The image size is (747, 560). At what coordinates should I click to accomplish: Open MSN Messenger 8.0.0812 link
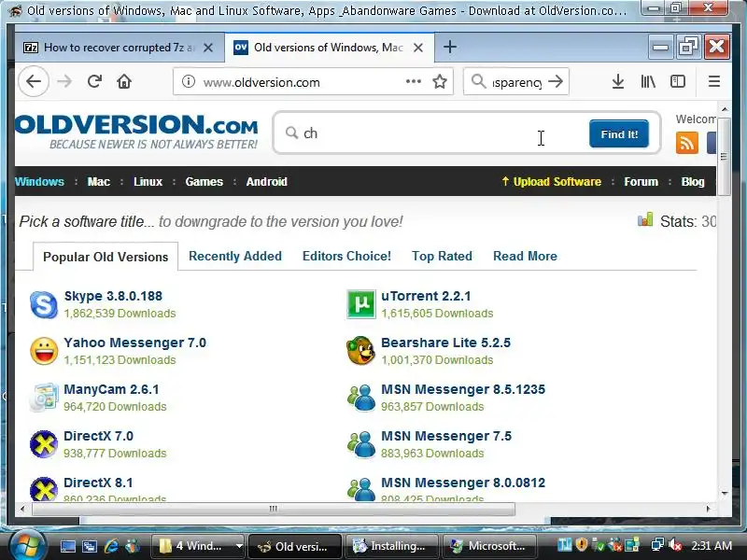click(x=462, y=483)
